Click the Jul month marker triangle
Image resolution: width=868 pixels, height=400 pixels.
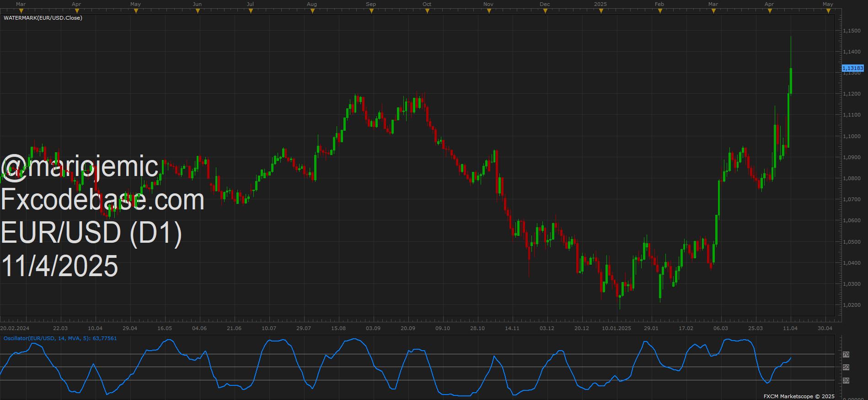pos(251,11)
